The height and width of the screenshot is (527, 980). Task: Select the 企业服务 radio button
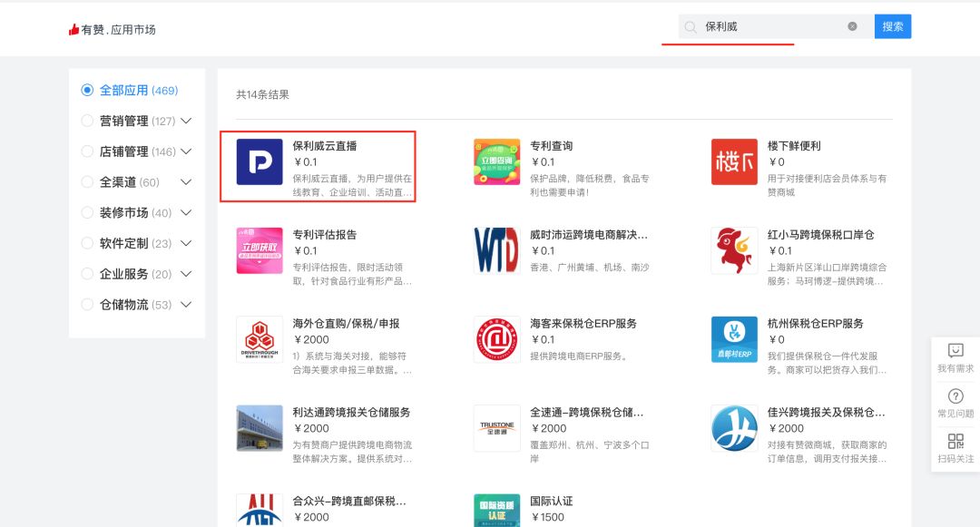click(87, 274)
